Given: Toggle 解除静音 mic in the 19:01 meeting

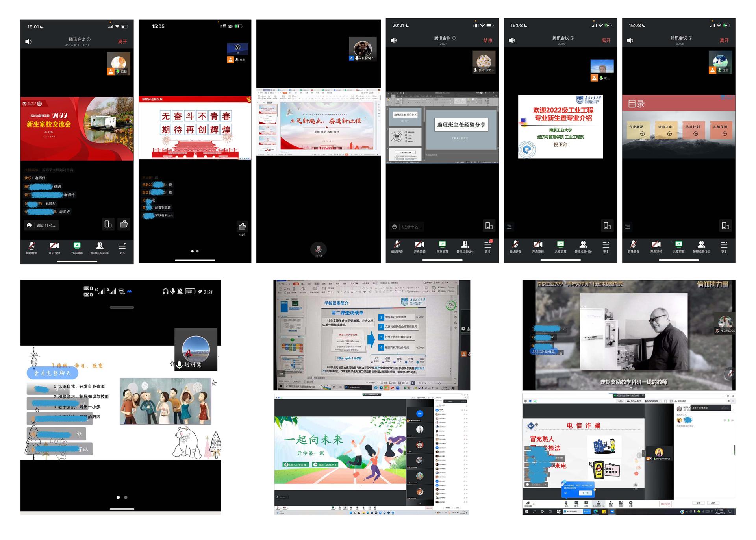Looking at the screenshot, I should point(31,246).
